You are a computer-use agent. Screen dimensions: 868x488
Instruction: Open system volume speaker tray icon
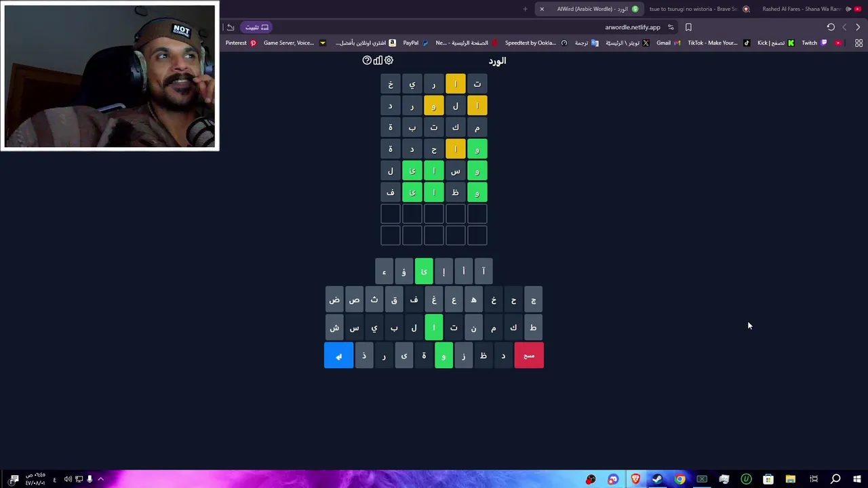[x=68, y=479]
